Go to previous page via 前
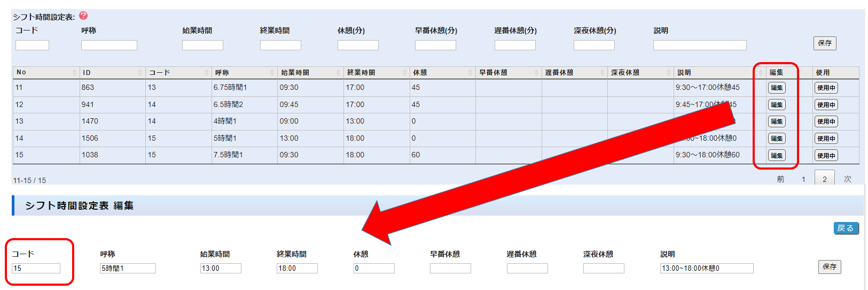Viewport: 868px width, 290px height. pos(780,179)
